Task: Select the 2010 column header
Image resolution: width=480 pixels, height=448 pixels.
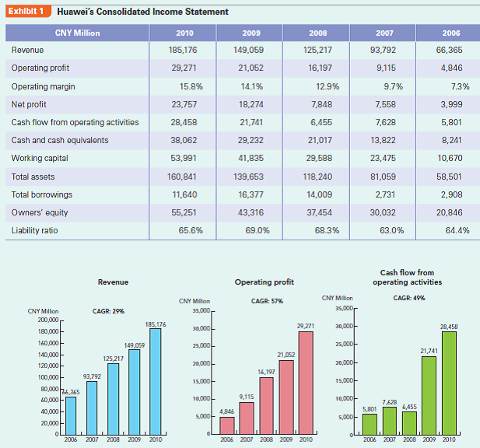Action: pyautogui.click(x=183, y=33)
